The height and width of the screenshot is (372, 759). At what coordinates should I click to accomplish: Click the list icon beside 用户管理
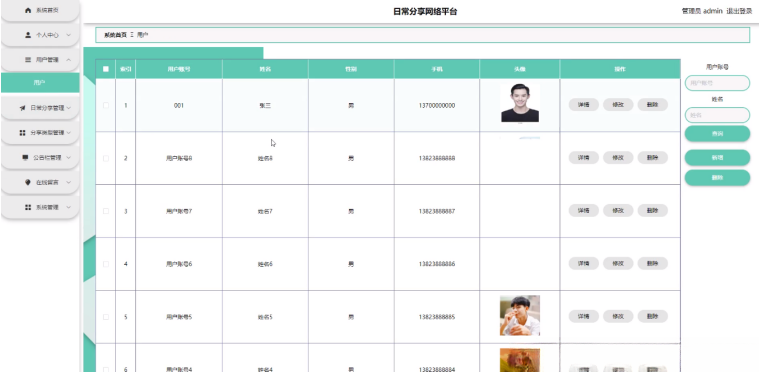click(x=28, y=60)
